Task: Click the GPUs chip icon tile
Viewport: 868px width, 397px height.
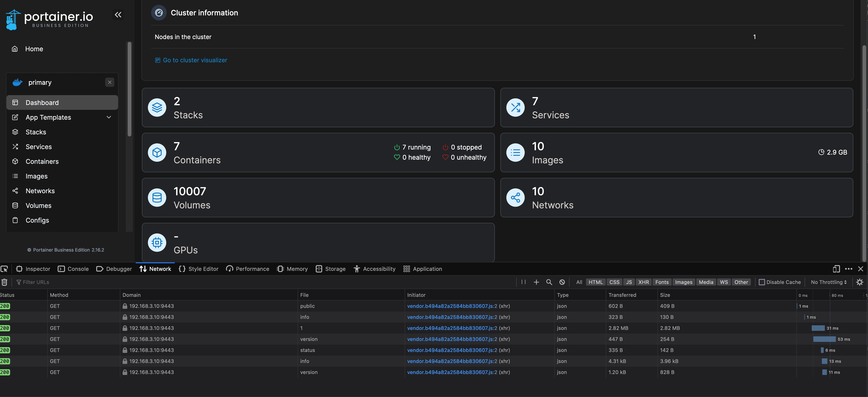Action: point(157,242)
